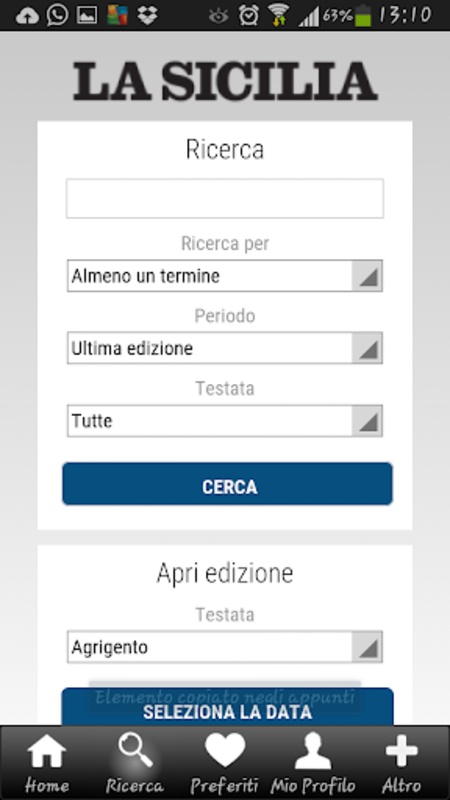Expand the 'Almeno un termine' dropdown
The image size is (450, 800).
(224, 276)
